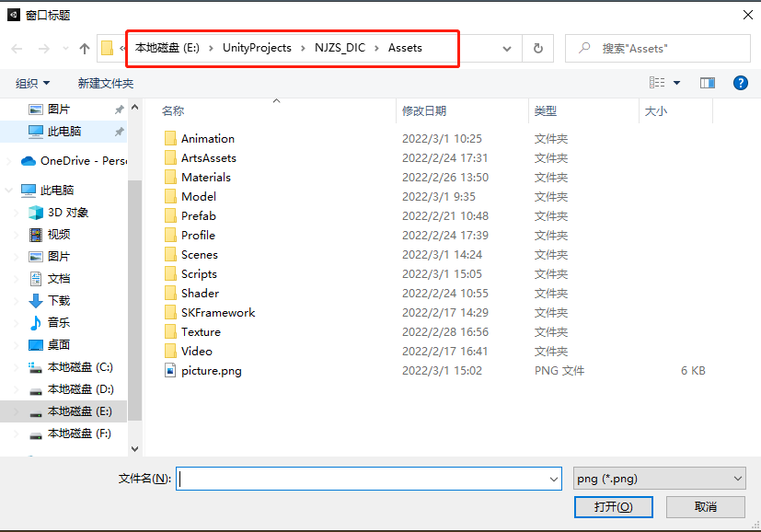Open the help question mark icon
The width and height of the screenshot is (761, 532).
(x=741, y=82)
